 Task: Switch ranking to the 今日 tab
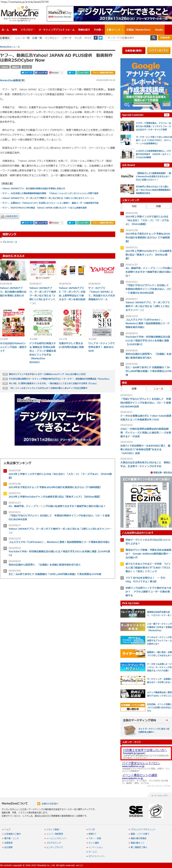click(134, 206)
